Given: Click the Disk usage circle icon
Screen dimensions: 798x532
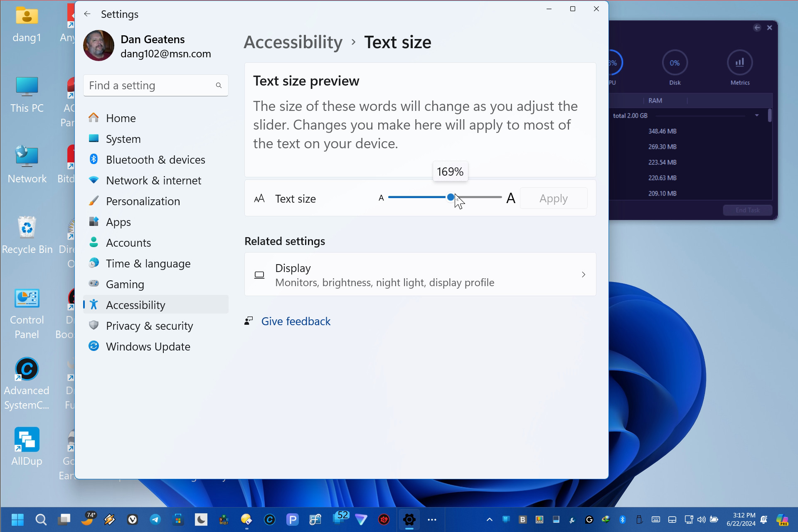Looking at the screenshot, I should (675, 63).
